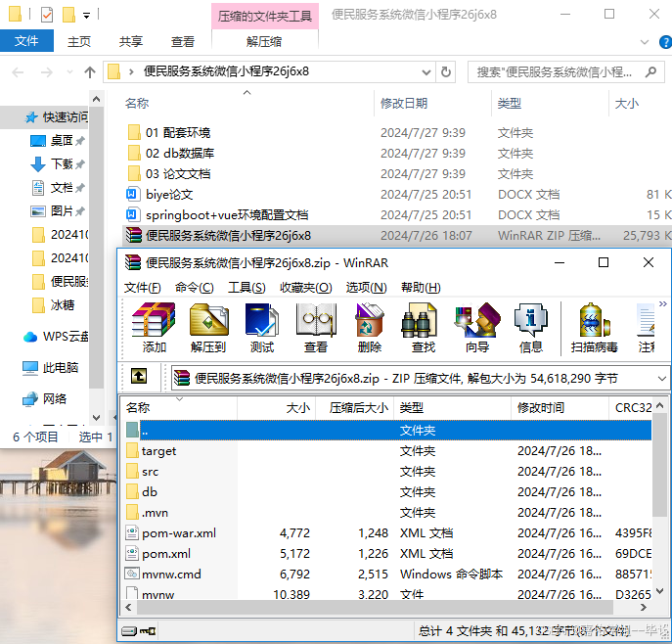Sort WinRAR list by 类型 column
Screen dimensions: 672x644
(453, 408)
